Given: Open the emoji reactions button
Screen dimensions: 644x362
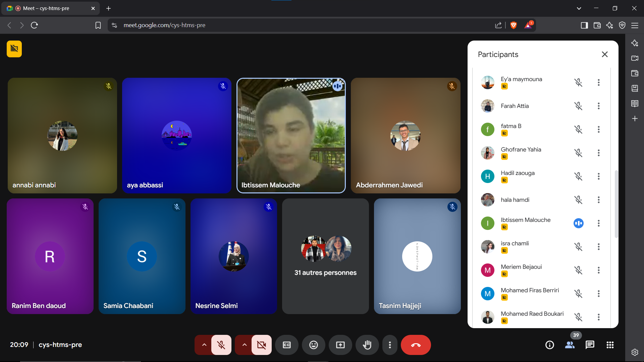Looking at the screenshot, I should click(314, 345).
